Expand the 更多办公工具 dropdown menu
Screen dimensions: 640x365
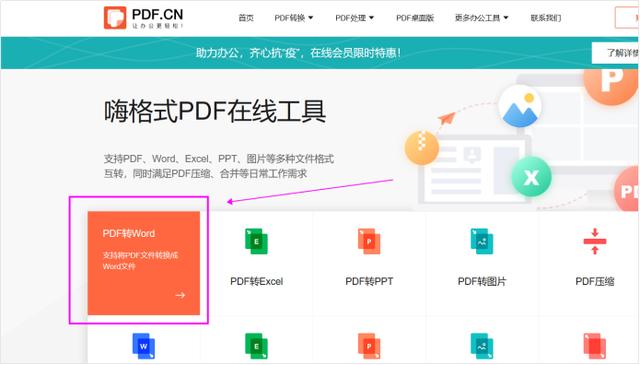482,18
